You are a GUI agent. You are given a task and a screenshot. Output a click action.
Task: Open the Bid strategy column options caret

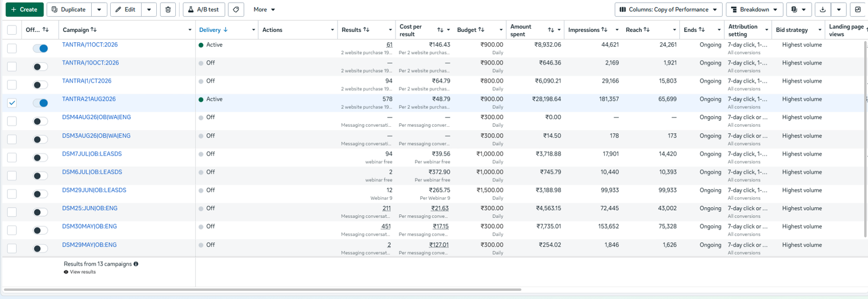(x=820, y=30)
